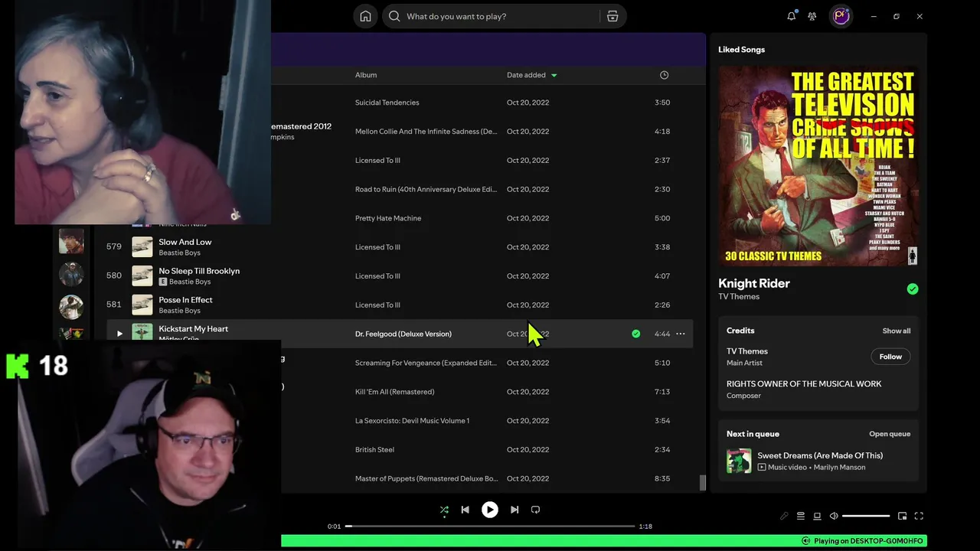The height and width of the screenshot is (551, 980).
Task: Open Road to Ruin album link
Action: [426, 190]
